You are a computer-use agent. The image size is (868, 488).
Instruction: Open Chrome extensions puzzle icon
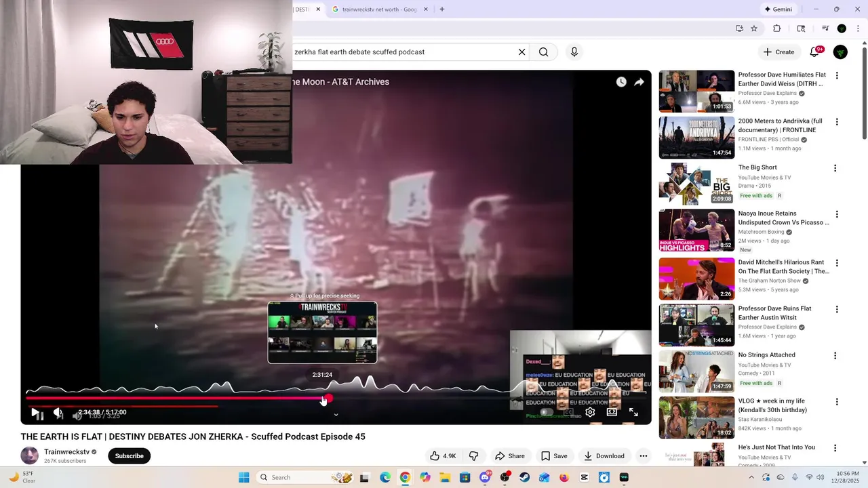click(777, 28)
